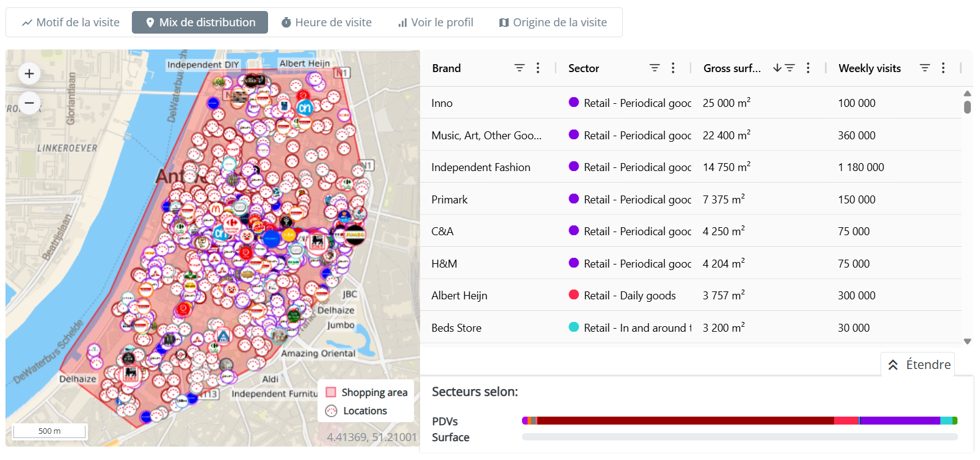Toggle Shopping area legend layer
Screen dimensions: 980x460
click(x=366, y=392)
